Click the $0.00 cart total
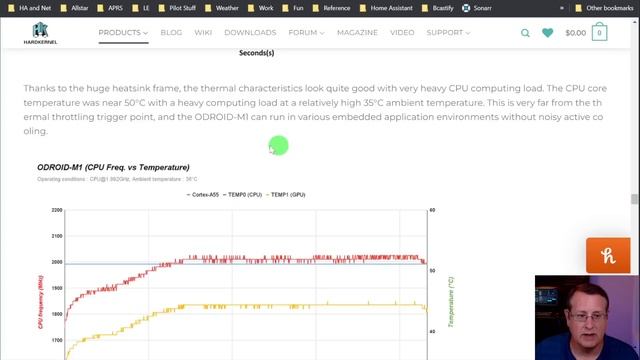The image size is (640, 360). (576, 33)
